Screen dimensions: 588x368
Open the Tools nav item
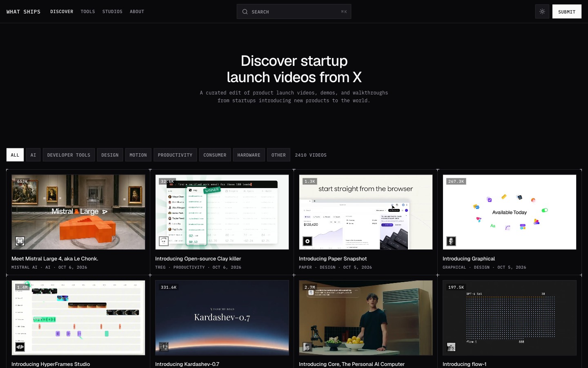pos(88,11)
